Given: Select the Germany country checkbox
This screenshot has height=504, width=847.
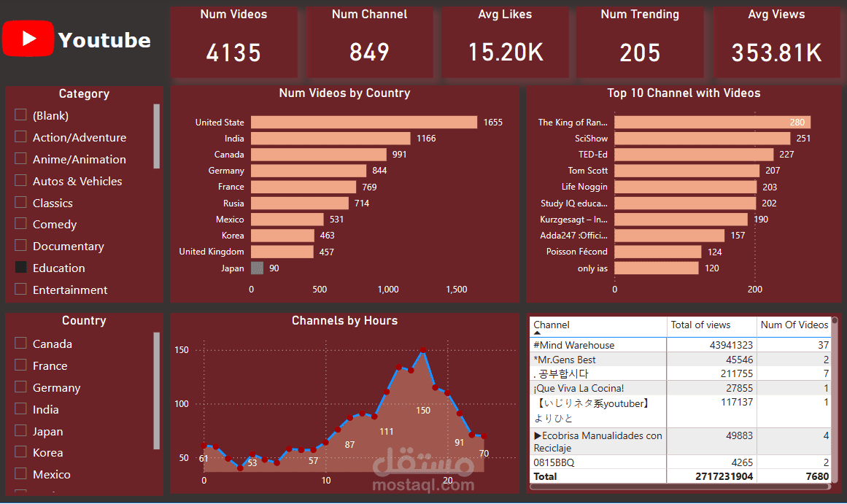Looking at the screenshot, I should (20, 387).
